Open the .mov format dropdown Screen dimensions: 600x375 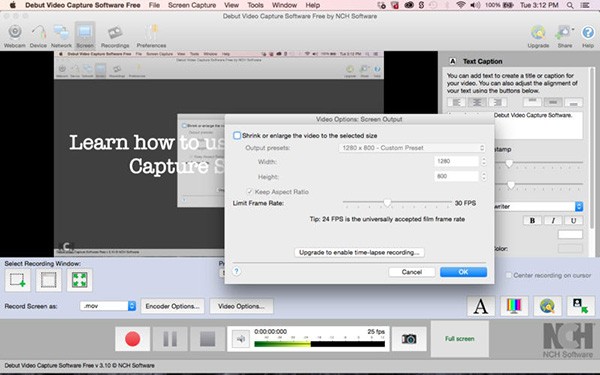108,306
